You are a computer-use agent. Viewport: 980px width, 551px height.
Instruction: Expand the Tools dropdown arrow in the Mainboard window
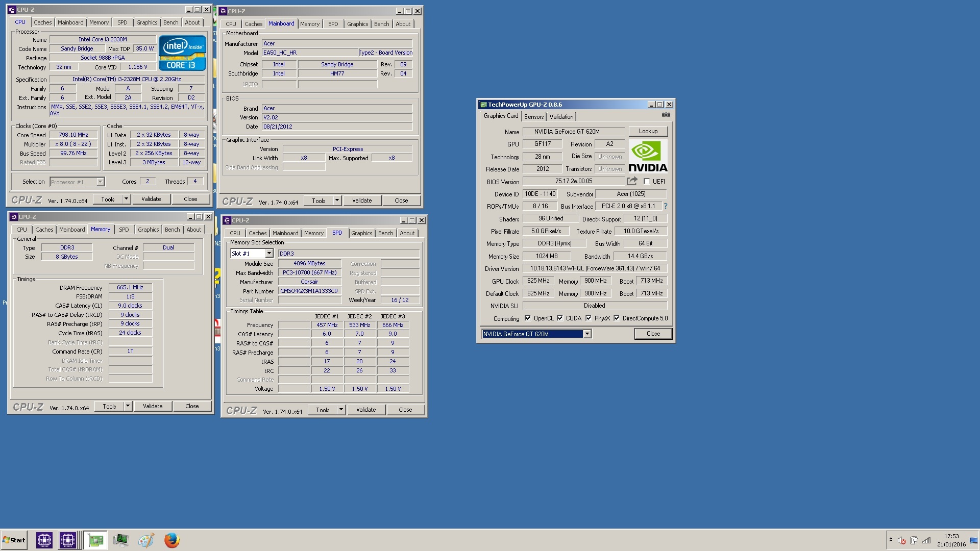(x=337, y=201)
